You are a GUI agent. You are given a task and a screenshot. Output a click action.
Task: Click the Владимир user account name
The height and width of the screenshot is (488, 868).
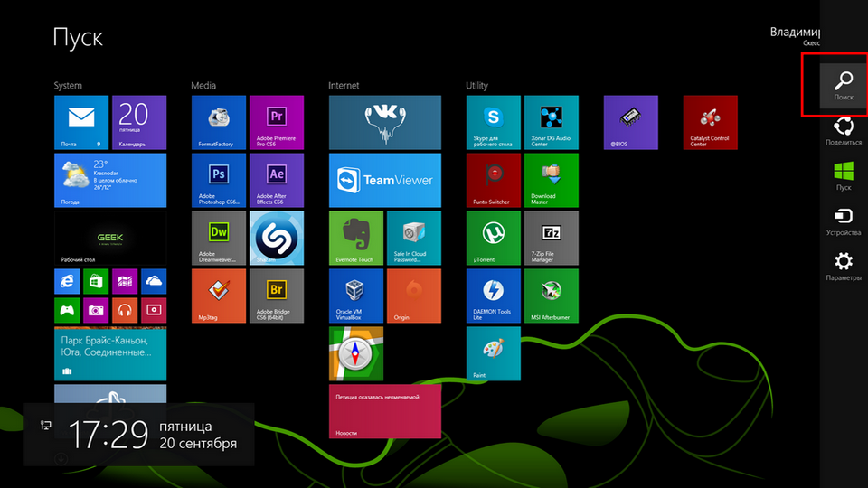[795, 33]
